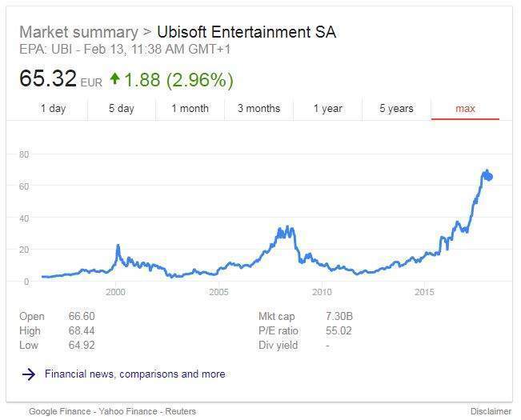Screen dimensions: 521x420
Task: Click the green up arrow price indicator
Action: point(114,78)
